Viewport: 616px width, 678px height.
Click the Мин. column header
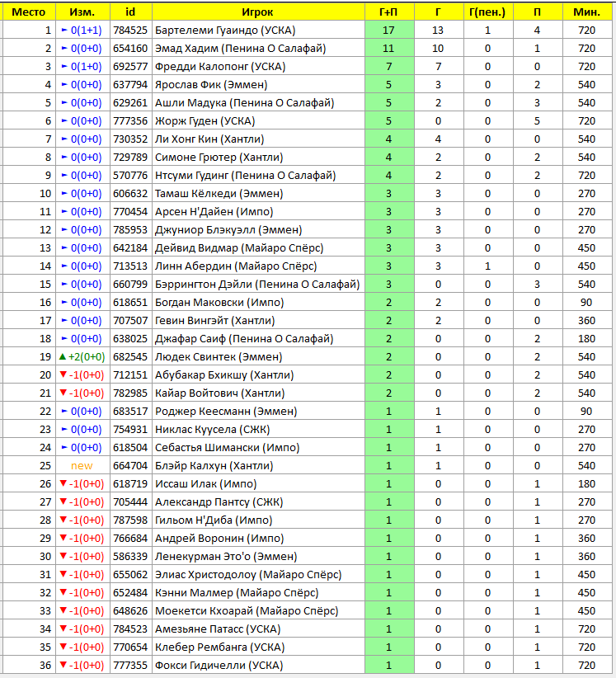click(x=587, y=12)
